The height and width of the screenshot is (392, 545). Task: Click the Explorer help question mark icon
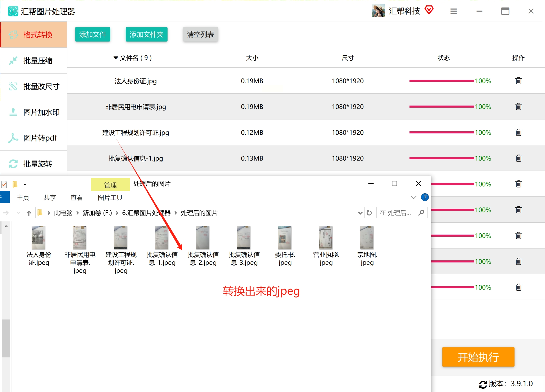[x=425, y=197]
